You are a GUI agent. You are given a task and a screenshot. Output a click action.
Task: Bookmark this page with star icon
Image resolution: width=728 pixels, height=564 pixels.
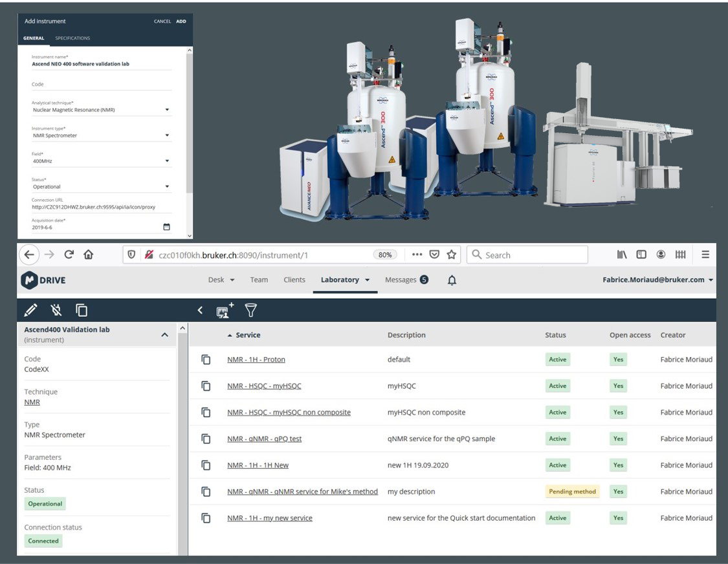point(451,254)
